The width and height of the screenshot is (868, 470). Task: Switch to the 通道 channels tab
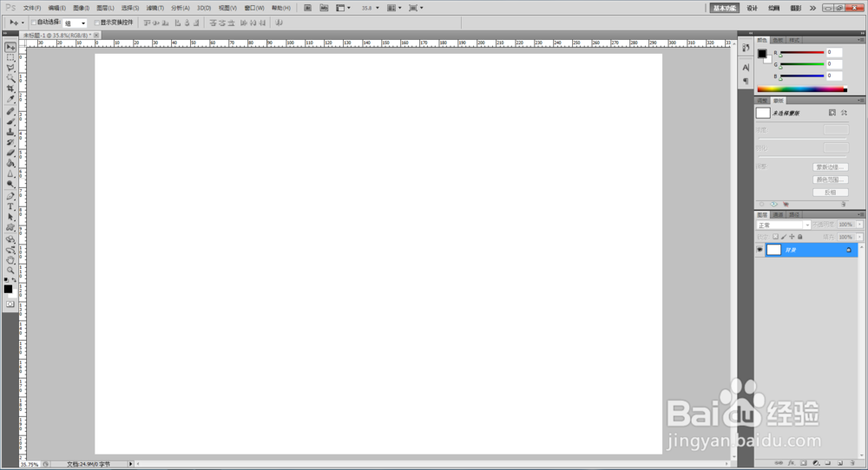click(779, 214)
